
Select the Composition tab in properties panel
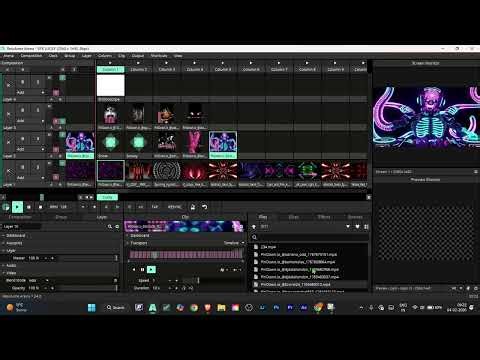20,217
